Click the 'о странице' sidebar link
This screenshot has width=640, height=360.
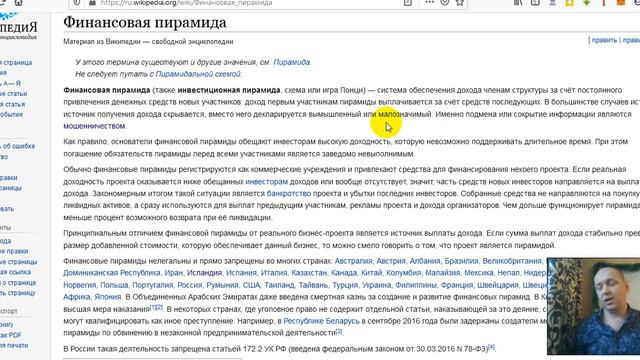click(x=18, y=282)
